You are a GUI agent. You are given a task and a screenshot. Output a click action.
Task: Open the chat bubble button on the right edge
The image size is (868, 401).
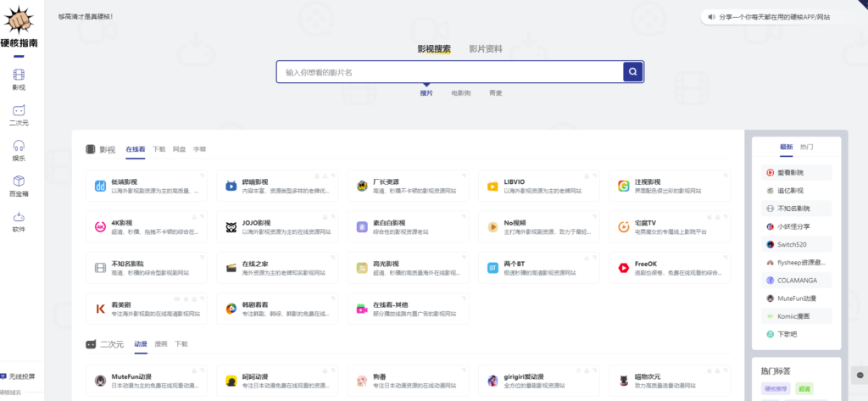tap(860, 375)
